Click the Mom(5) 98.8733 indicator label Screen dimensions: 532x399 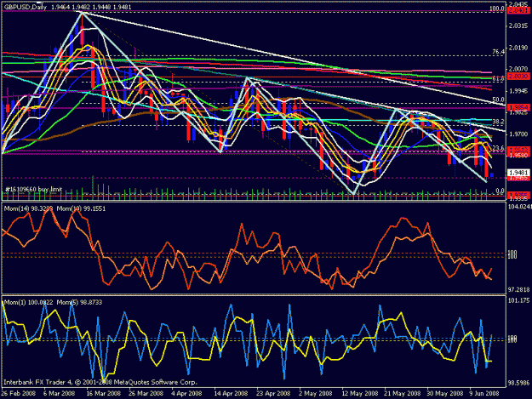point(79,302)
